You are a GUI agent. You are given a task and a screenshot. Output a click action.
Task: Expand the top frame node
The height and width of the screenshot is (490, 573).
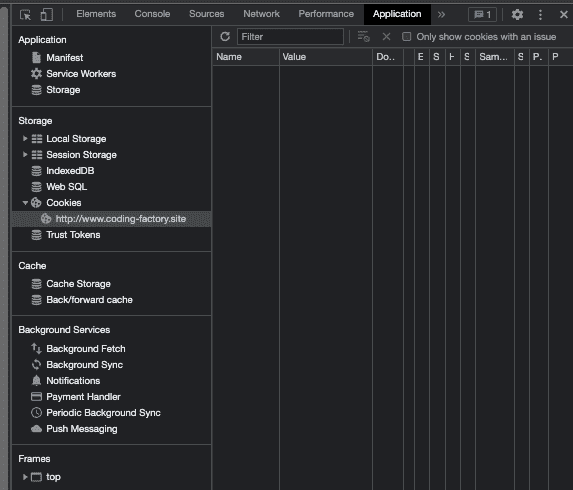click(x=25, y=477)
